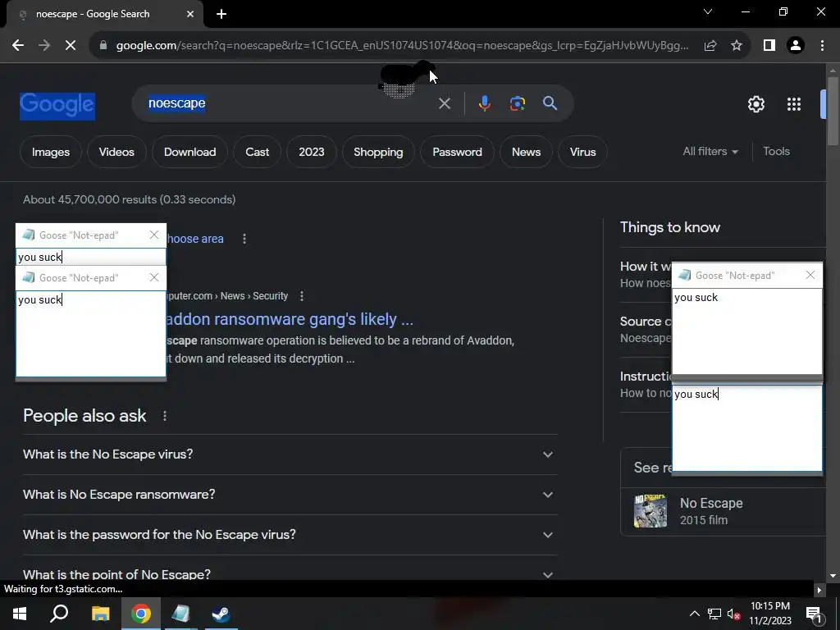Click text area of right Not-epad window

pyautogui.click(x=746, y=331)
